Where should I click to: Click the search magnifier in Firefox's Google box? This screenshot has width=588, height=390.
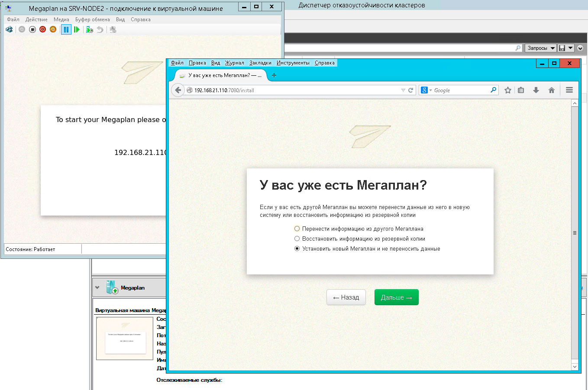click(493, 90)
